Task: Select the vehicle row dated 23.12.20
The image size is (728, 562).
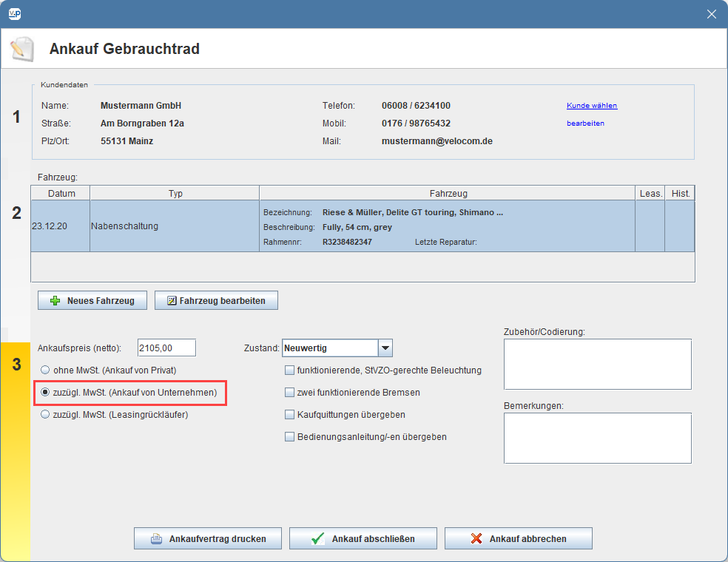Action: point(363,226)
